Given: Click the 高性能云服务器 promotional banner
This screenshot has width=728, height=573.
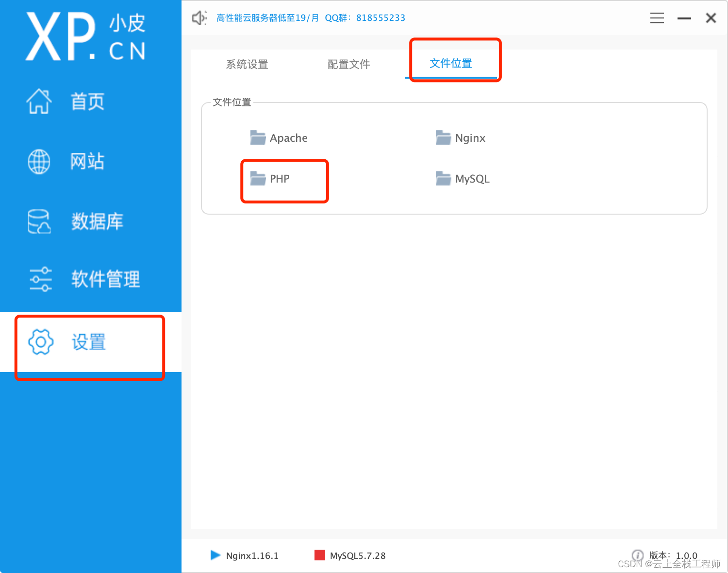Looking at the screenshot, I should [x=267, y=17].
